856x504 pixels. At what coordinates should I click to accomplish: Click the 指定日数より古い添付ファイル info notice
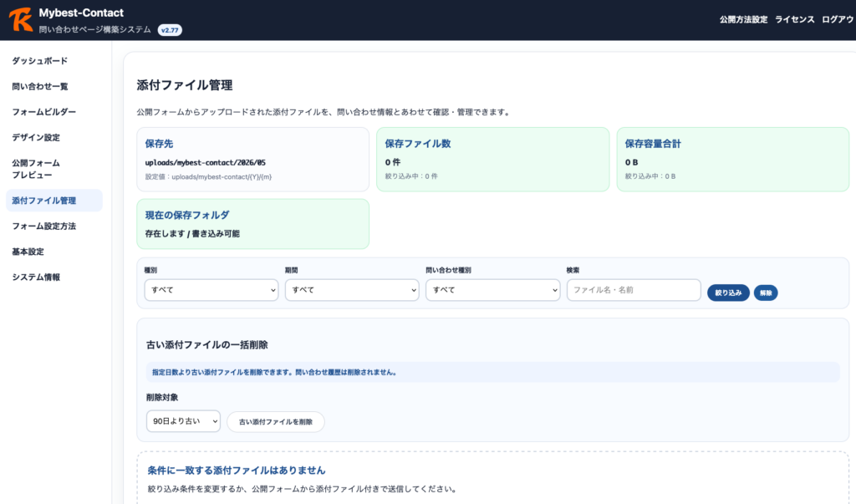492,372
